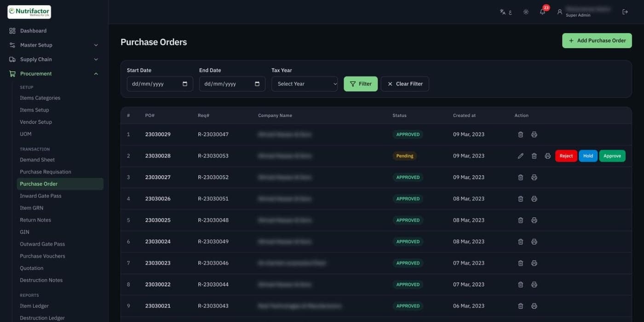Click requisition number R-23030047
The image size is (644, 322).
213,135
